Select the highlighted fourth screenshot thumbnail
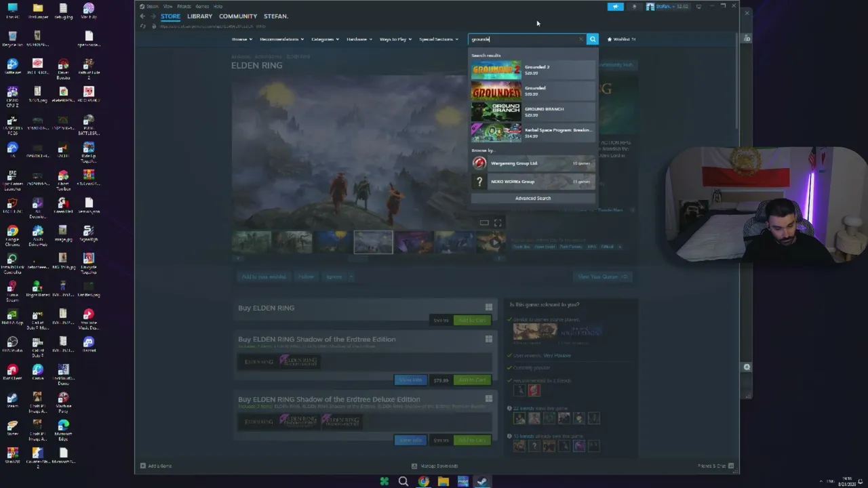Screen dimensions: 868x488 [x=373, y=242]
